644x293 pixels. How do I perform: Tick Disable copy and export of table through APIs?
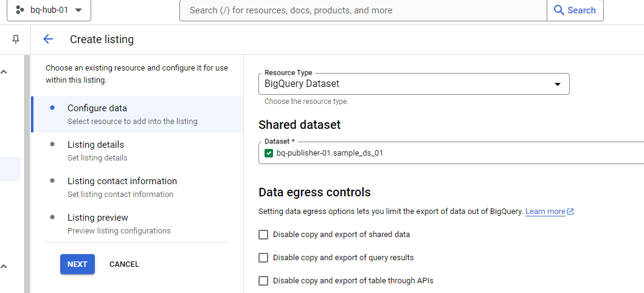(x=263, y=281)
